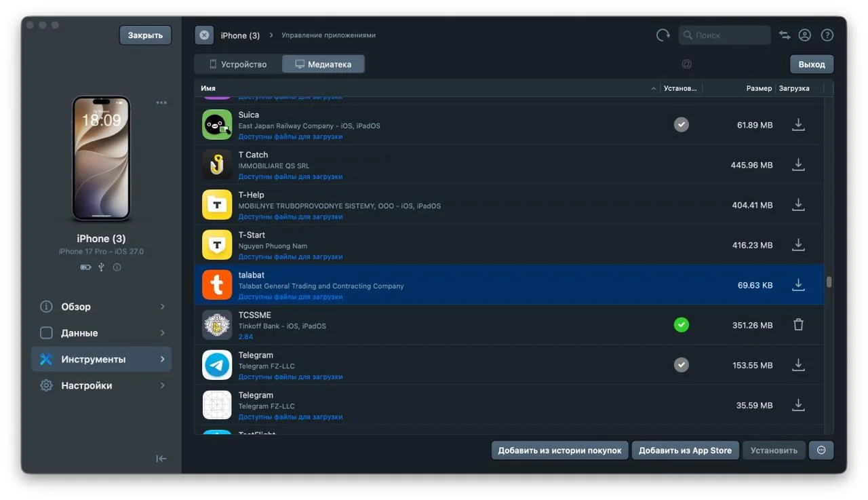The height and width of the screenshot is (500, 868).
Task: Select the size value 445.96 MB
Action: (751, 165)
